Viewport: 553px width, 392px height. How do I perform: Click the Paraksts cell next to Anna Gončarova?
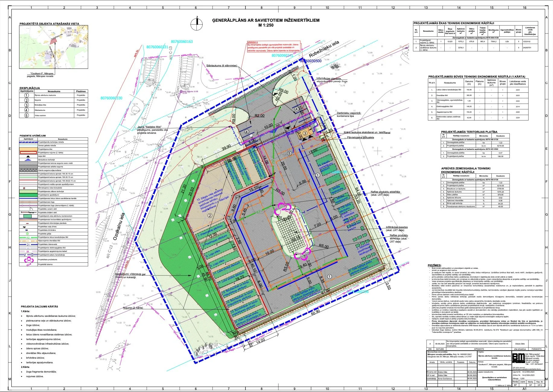(460, 378)
